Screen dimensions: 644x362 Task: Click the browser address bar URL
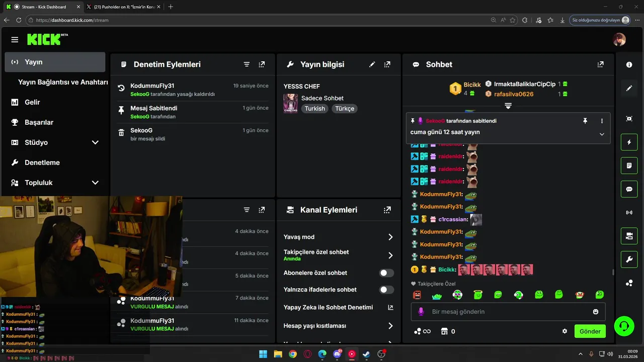pyautogui.click(x=72, y=20)
